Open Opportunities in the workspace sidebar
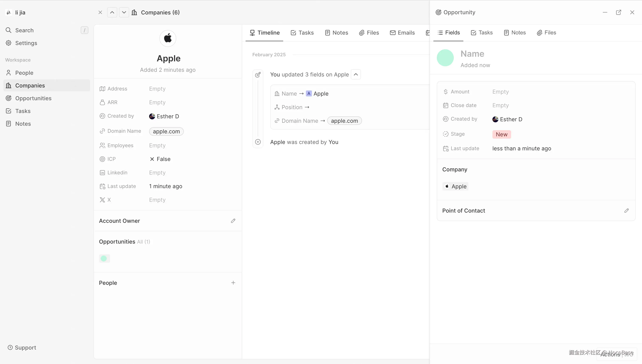Image resolution: width=642 pixels, height=364 pixels. click(x=47, y=98)
